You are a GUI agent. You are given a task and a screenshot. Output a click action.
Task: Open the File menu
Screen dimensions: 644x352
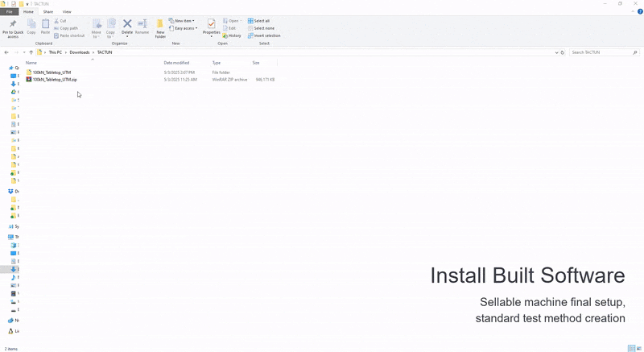(x=10, y=12)
